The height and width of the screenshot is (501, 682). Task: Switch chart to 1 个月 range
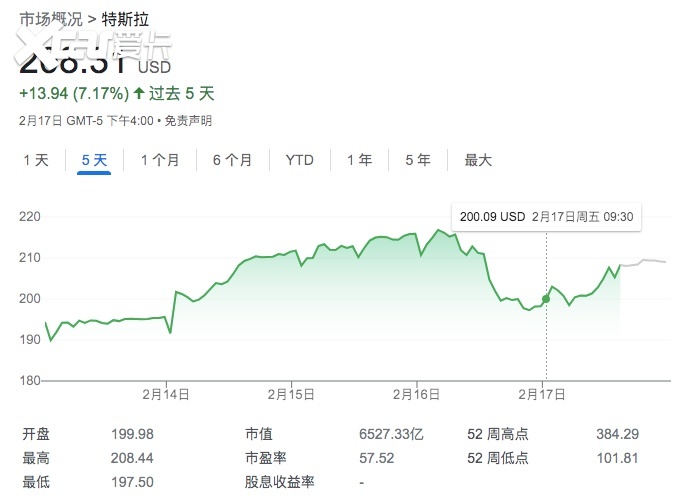[160, 160]
